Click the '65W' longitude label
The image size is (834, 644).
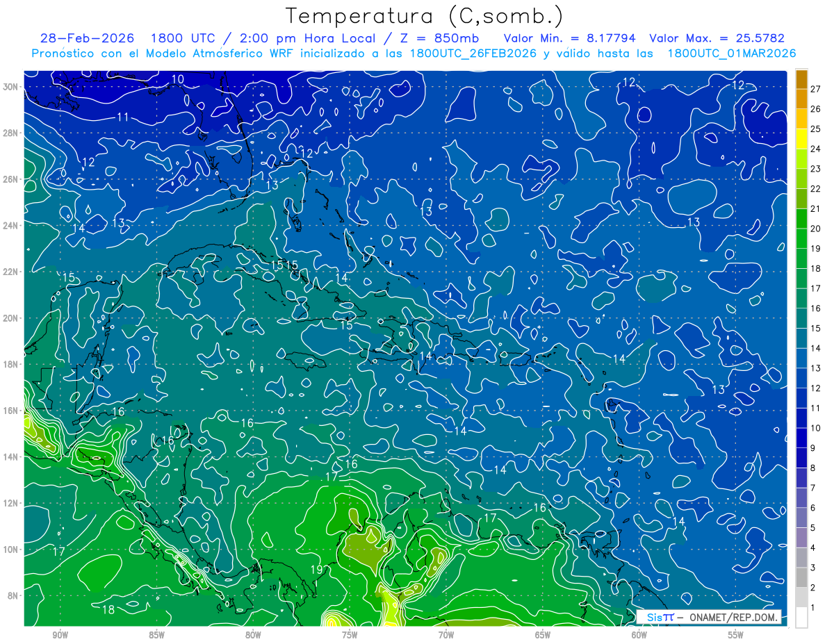pyautogui.click(x=543, y=635)
